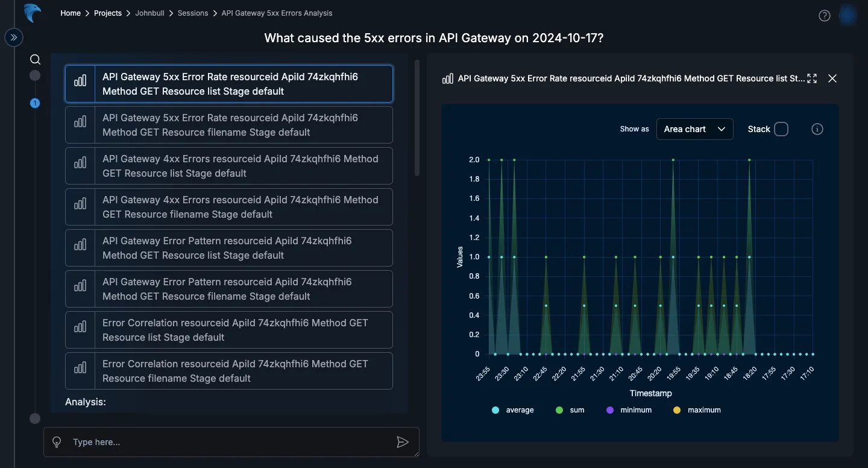Click chart icon of 5xx Resource list card
Viewport: 868px width, 468px height.
tap(80, 81)
